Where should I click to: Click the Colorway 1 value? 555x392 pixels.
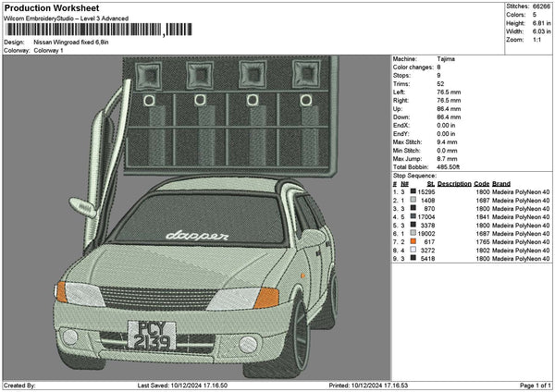(x=49, y=50)
